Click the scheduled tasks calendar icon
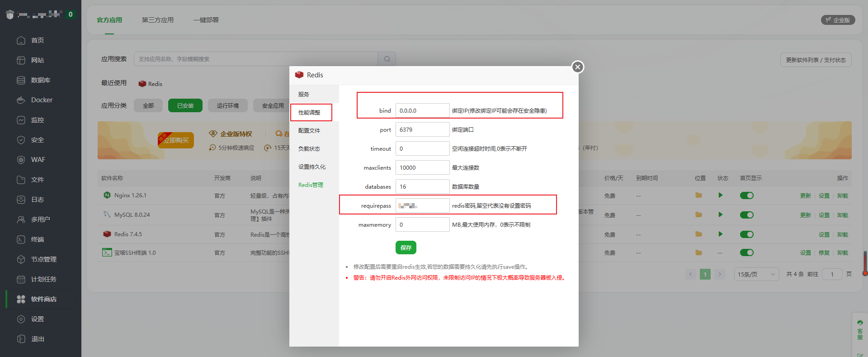 coord(21,279)
